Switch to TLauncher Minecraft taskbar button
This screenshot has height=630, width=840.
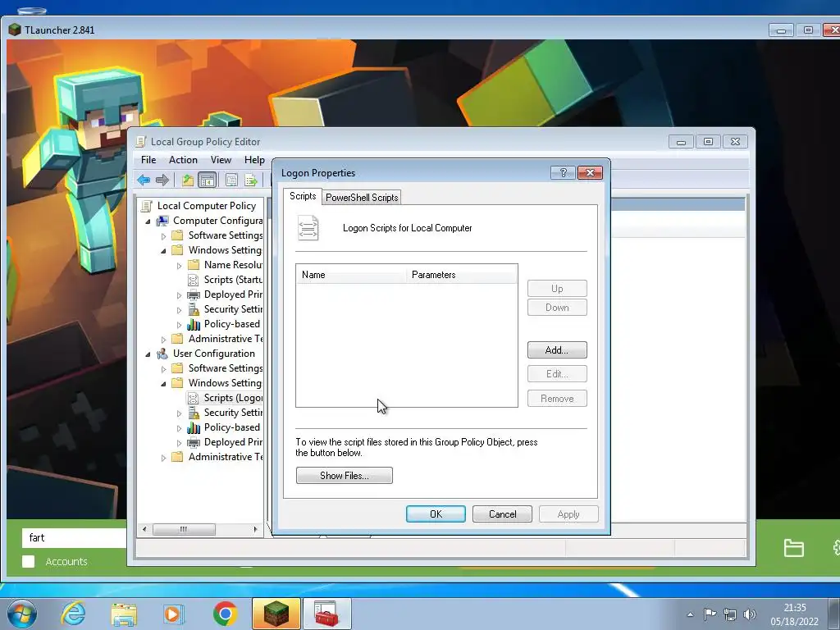[276, 614]
